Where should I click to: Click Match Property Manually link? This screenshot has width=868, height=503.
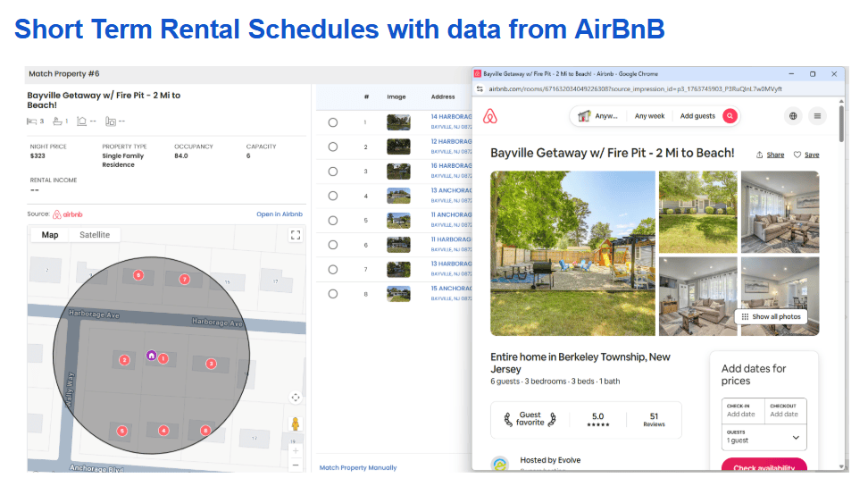pos(358,467)
